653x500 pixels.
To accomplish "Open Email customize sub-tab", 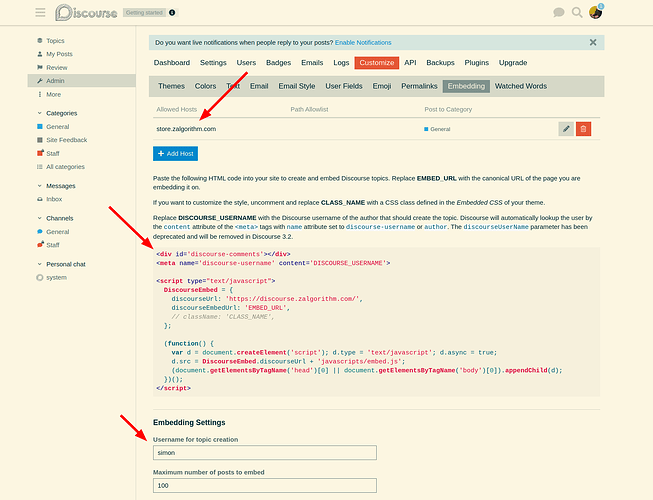I will (259, 86).
